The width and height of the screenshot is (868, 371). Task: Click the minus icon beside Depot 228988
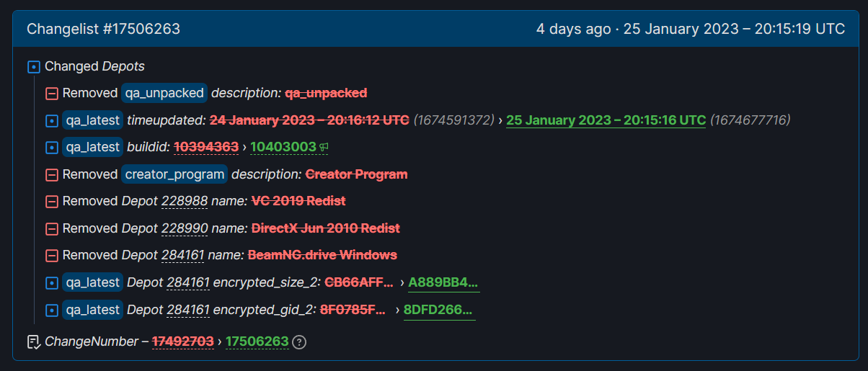coord(51,201)
